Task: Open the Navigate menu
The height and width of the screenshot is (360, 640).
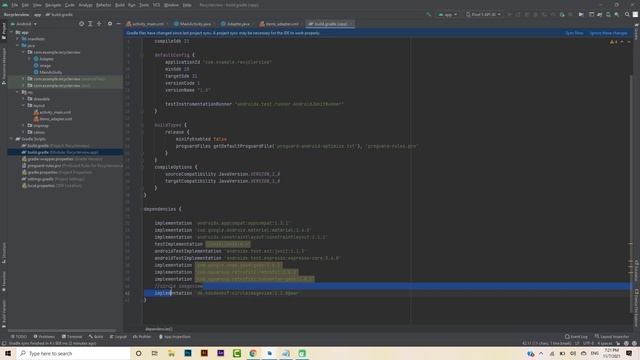Action: point(53,5)
